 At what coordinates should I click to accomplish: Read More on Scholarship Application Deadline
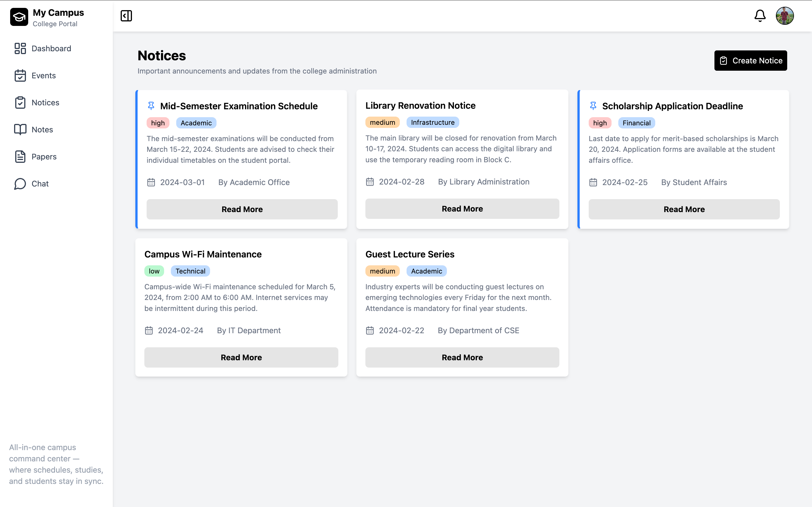click(684, 209)
